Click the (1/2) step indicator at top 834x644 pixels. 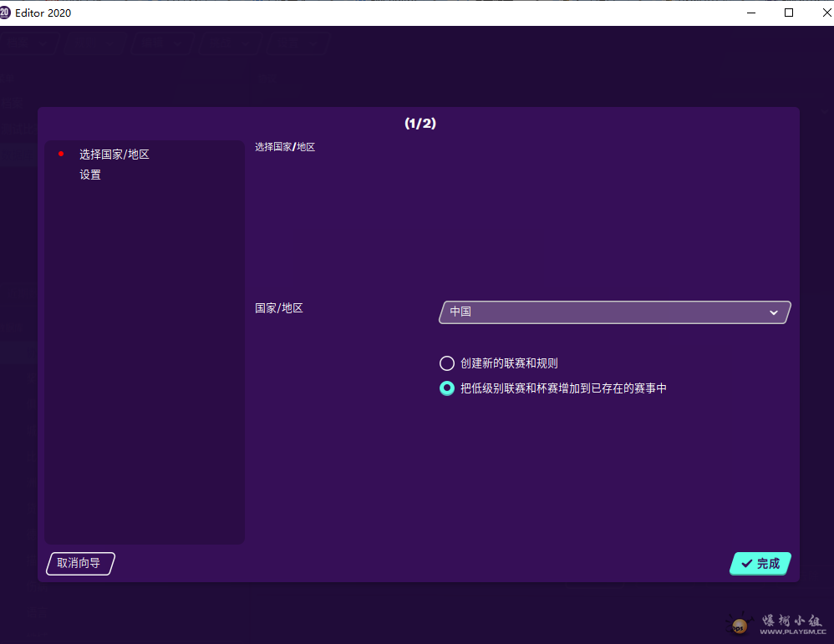point(420,123)
